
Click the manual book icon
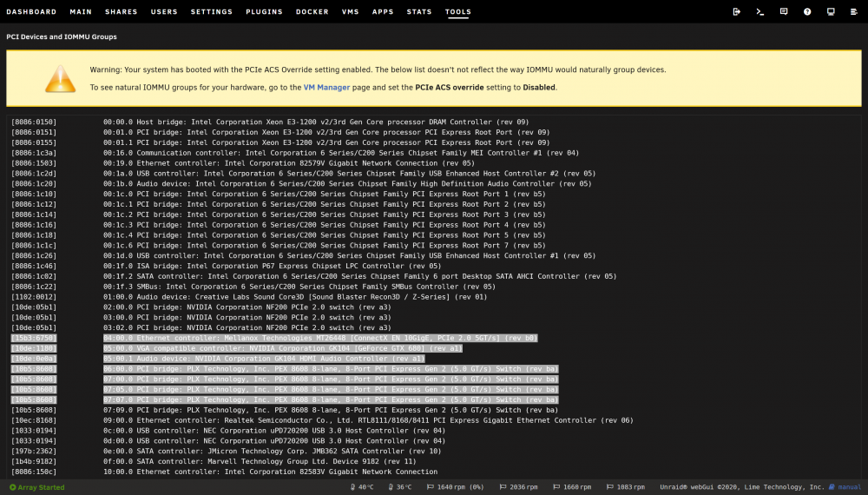832,487
